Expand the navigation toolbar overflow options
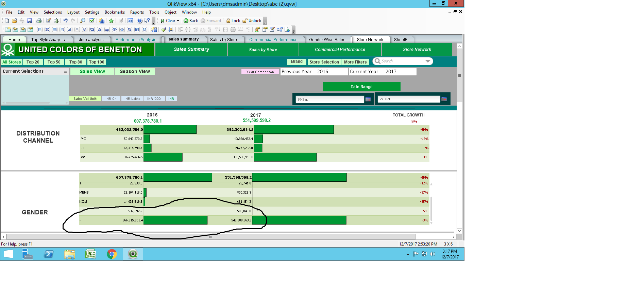644x290 pixels. (265, 21)
